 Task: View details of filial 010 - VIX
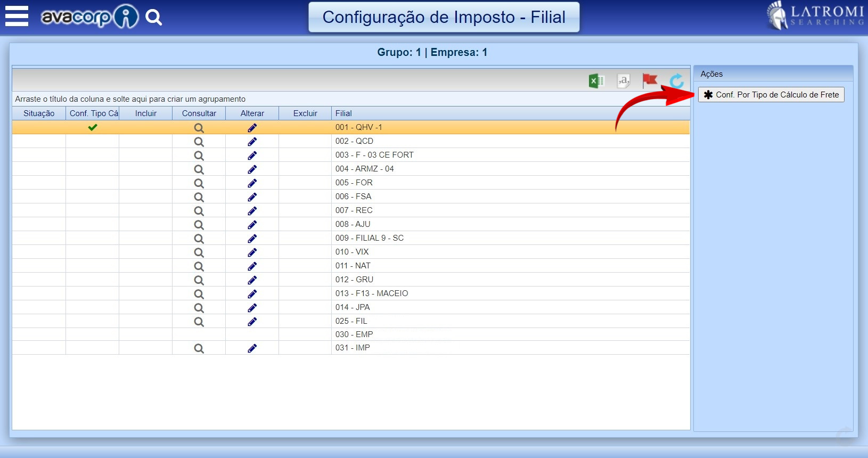199,252
